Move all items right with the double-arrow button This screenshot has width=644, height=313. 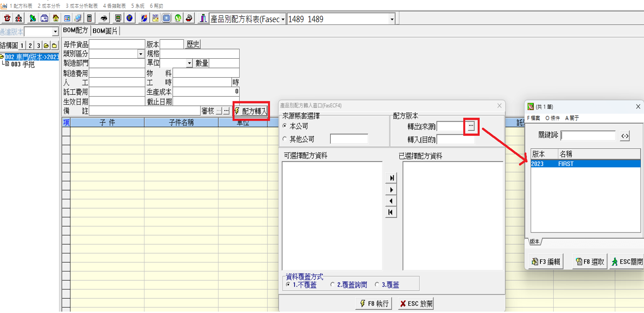[391, 178]
